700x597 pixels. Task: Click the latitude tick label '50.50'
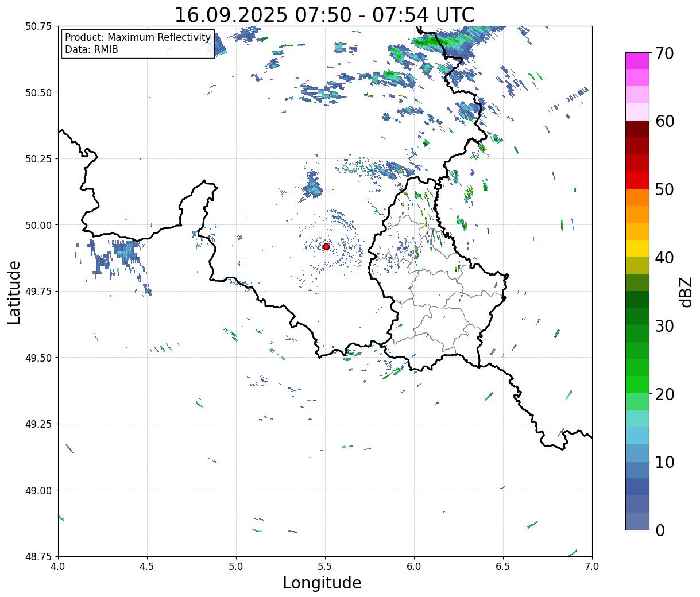coord(38,92)
